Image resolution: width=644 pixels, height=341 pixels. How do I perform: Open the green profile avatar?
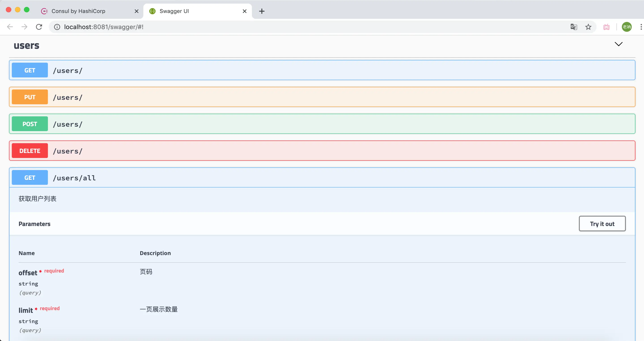click(x=627, y=27)
